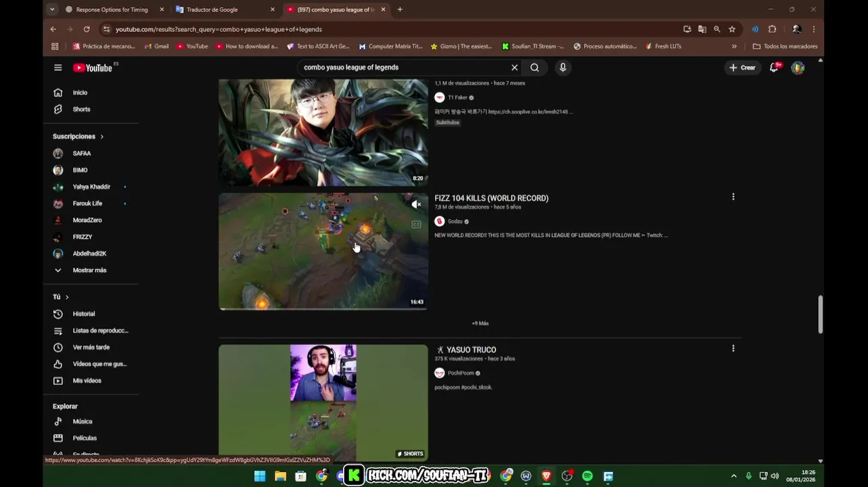Open Ver más tarde in the sidebar

tap(91, 347)
